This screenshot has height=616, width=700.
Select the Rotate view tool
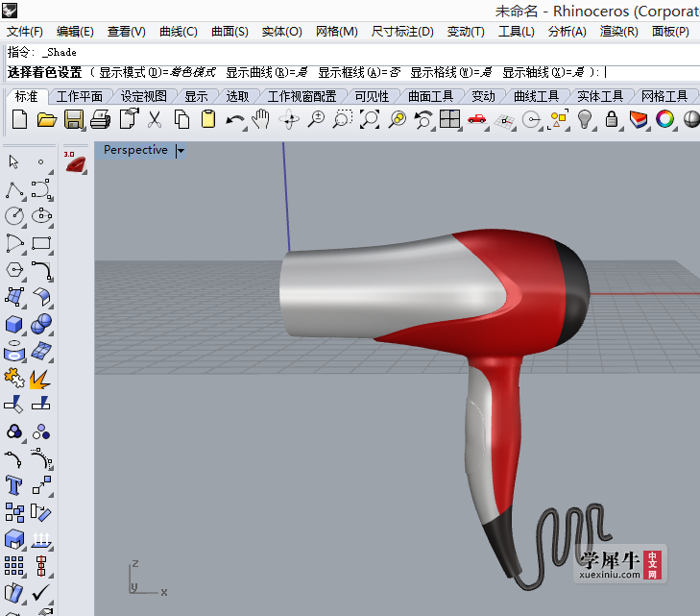(289, 120)
